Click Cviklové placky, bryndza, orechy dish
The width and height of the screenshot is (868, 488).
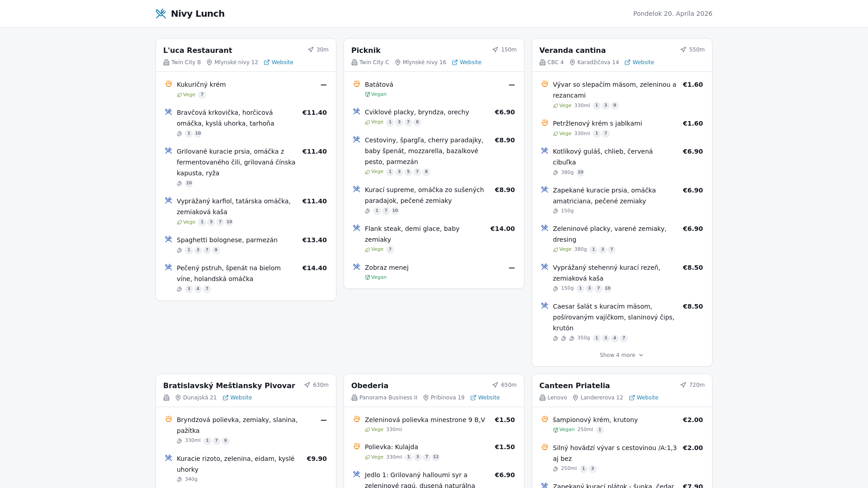417,112
